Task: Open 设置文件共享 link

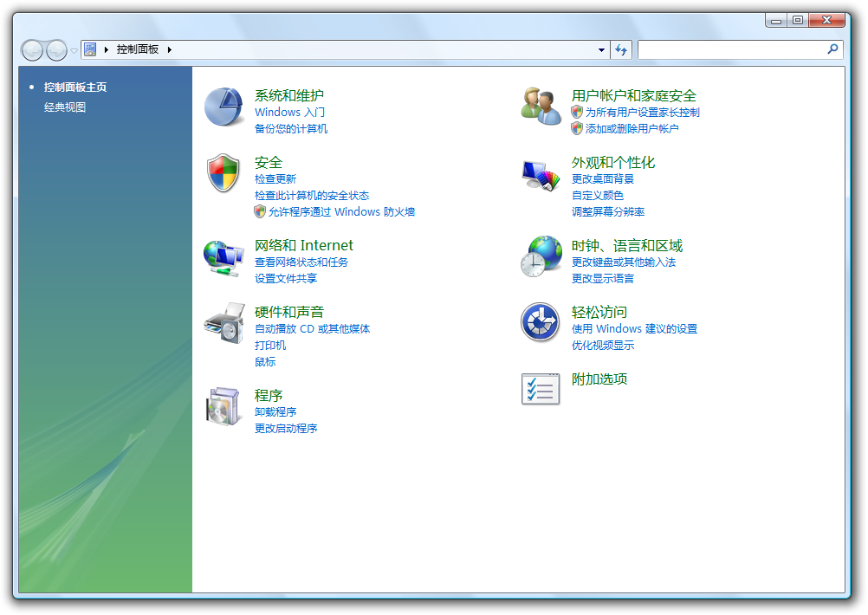Action: coord(286,278)
